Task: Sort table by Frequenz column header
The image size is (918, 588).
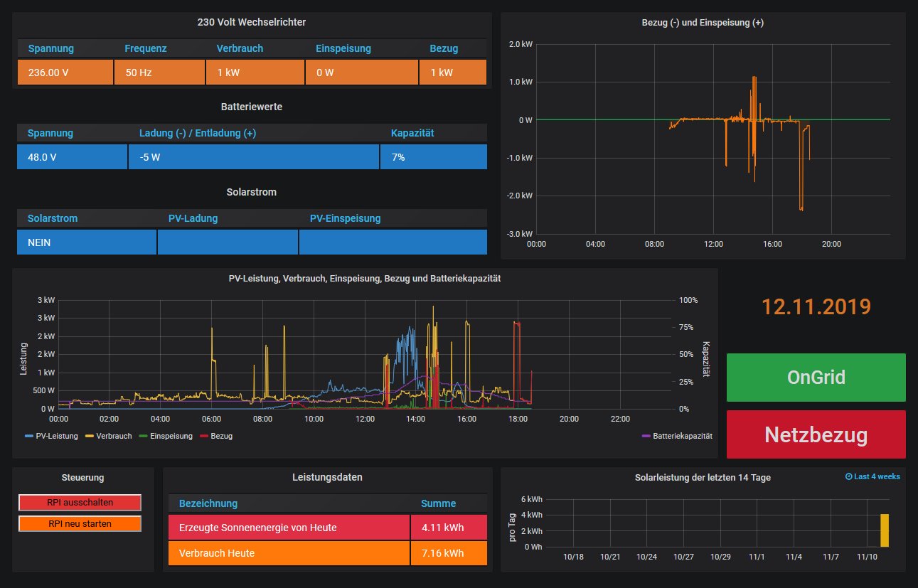Action: click(x=146, y=48)
